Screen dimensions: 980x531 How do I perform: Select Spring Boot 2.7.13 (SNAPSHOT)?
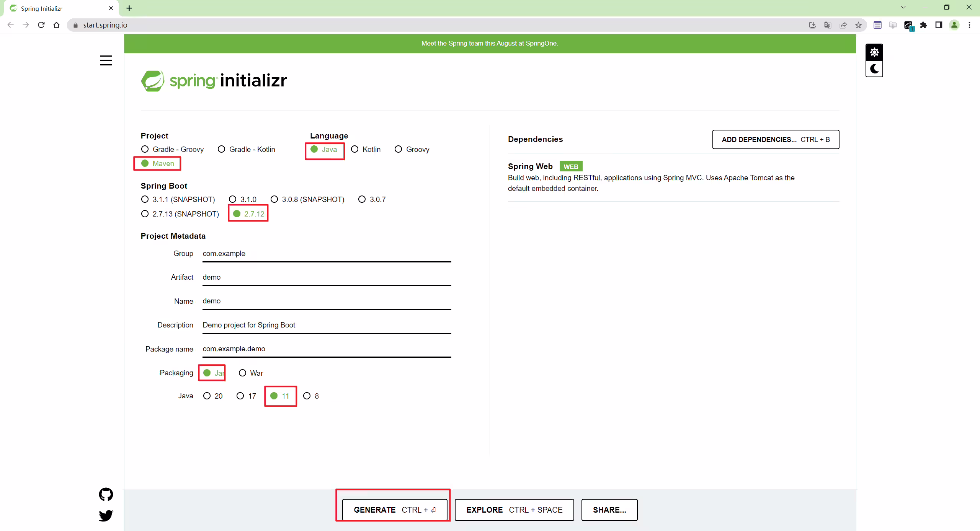180,214
